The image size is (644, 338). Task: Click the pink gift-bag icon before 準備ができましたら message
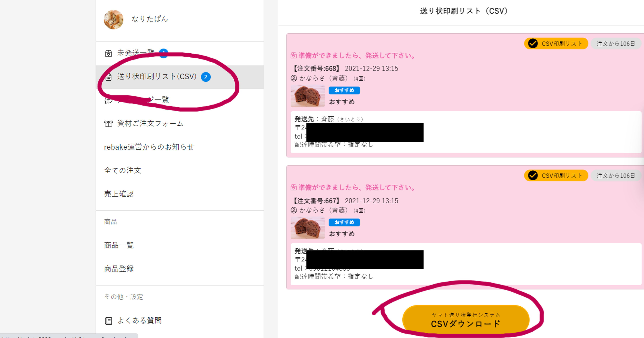coord(293,55)
